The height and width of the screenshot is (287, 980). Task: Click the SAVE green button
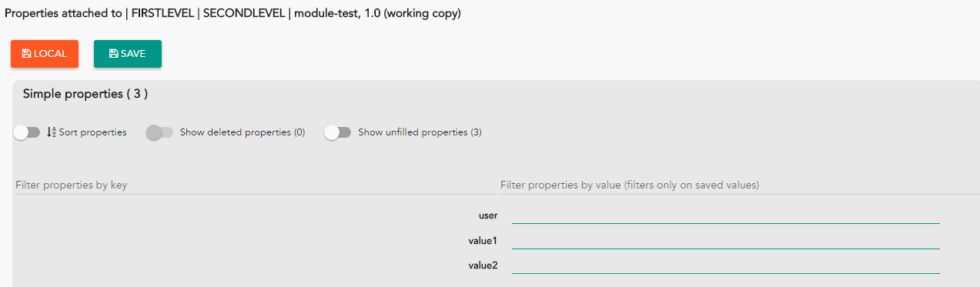coord(128,54)
